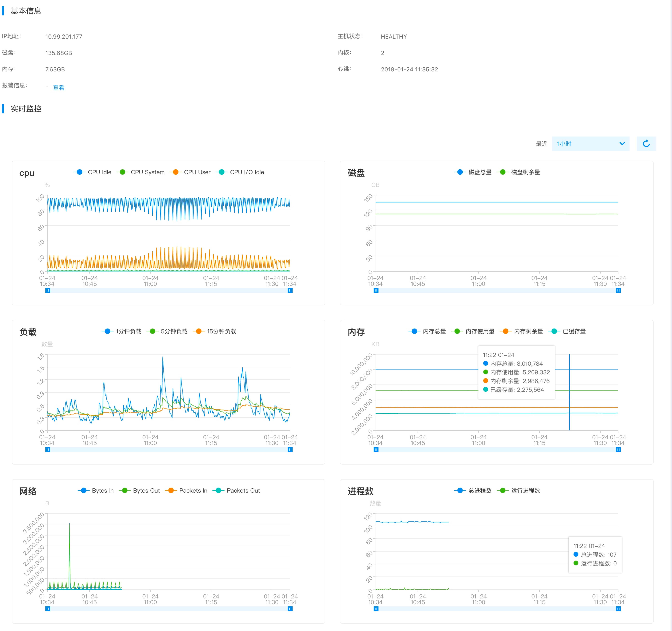Click 进程数 chart left range slider handle
The width and height of the screenshot is (672, 631).
[x=376, y=609]
